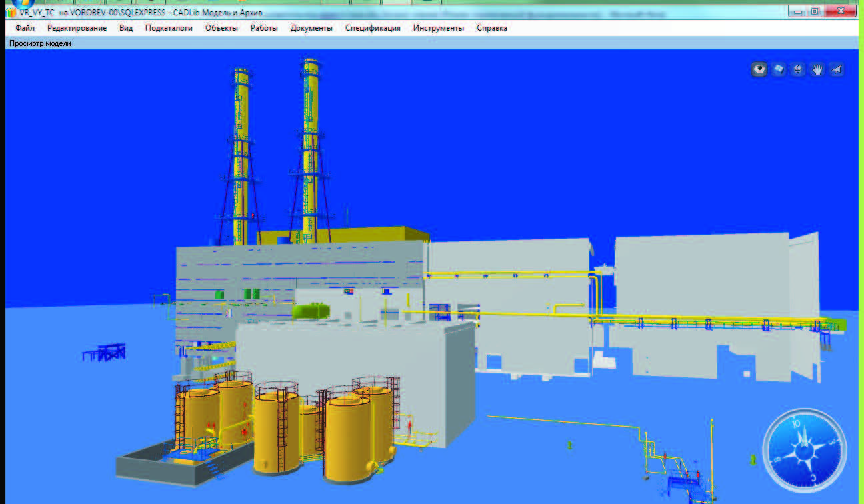Screen dimensions: 864x504
Task: Expand the Вид menu
Action: [126, 28]
